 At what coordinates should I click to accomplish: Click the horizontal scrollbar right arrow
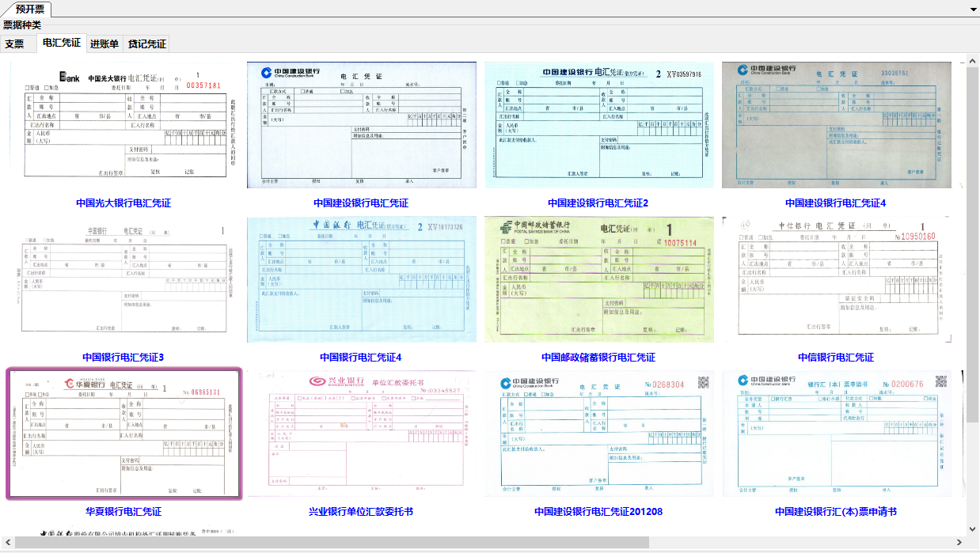tap(959, 543)
